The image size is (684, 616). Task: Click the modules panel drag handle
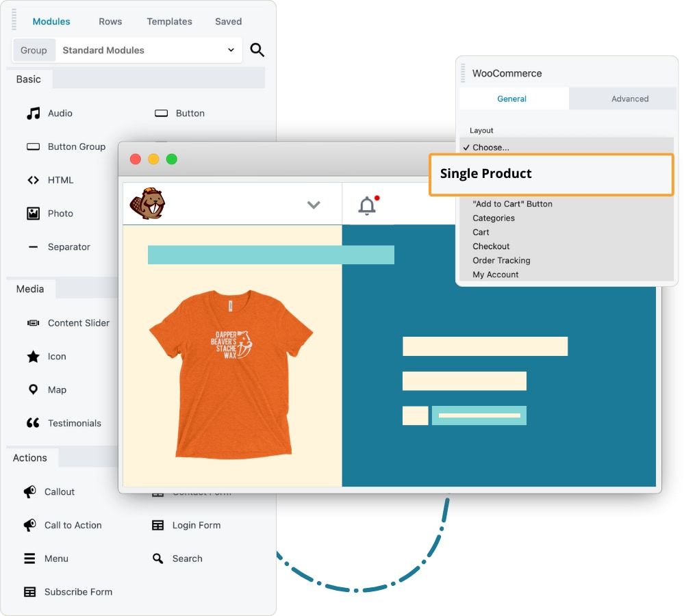(14, 20)
